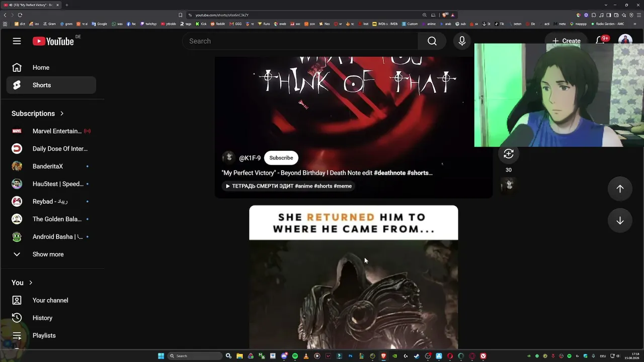Open a new browser tab

pyautogui.click(x=66, y=5)
